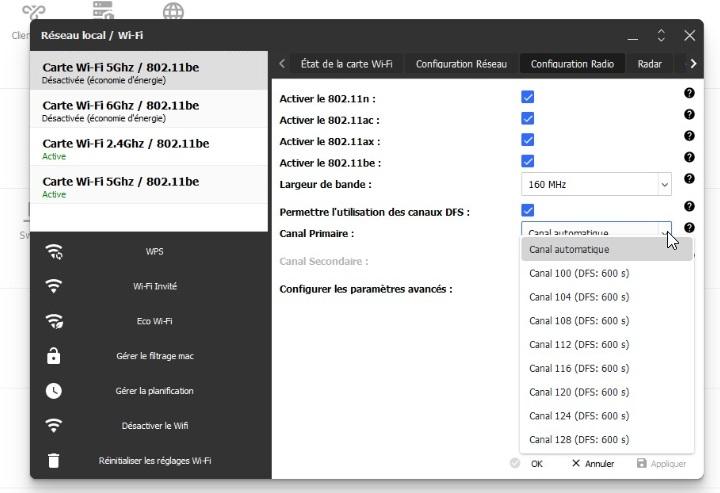The image size is (720, 493).
Task: Open help for Activer le 802.11n
Action: click(x=689, y=93)
